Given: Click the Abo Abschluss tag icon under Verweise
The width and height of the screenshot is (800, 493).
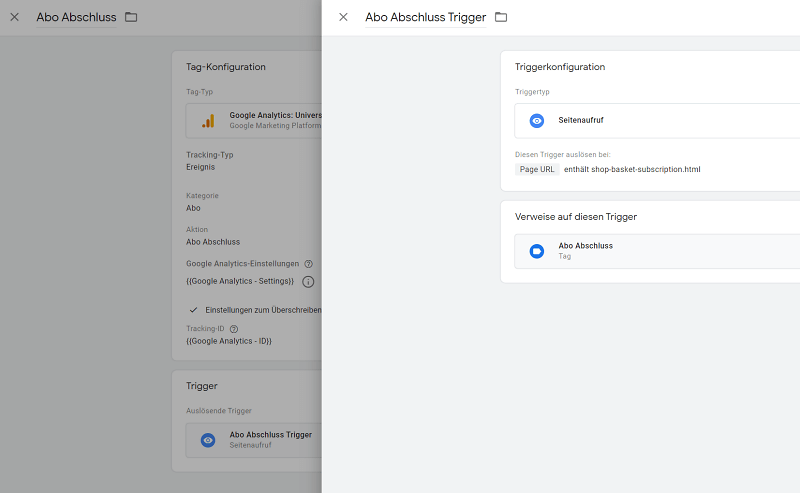Looking at the screenshot, I should pyautogui.click(x=537, y=251).
